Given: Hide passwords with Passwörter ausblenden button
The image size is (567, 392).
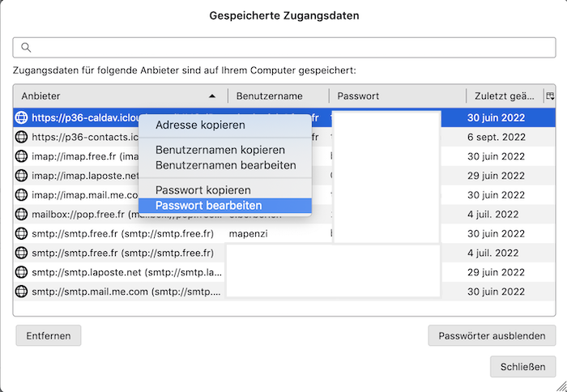Looking at the screenshot, I should click(492, 335).
